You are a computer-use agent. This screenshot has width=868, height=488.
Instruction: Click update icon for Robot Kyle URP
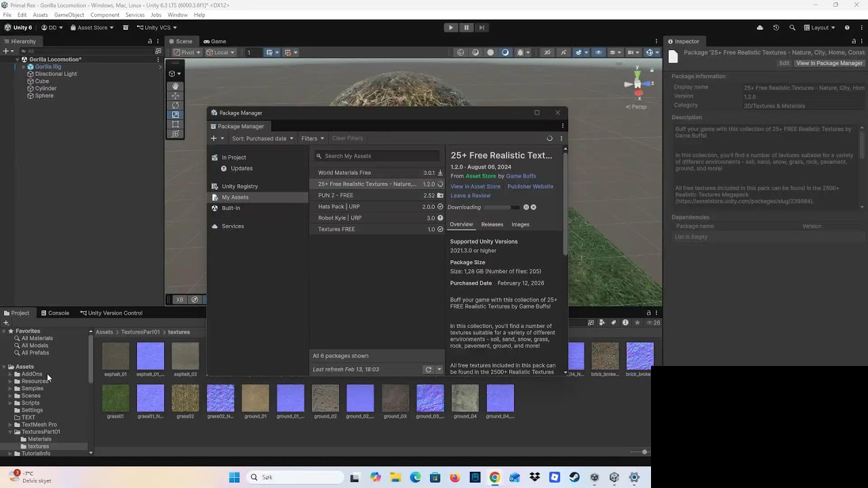pyautogui.click(x=440, y=218)
